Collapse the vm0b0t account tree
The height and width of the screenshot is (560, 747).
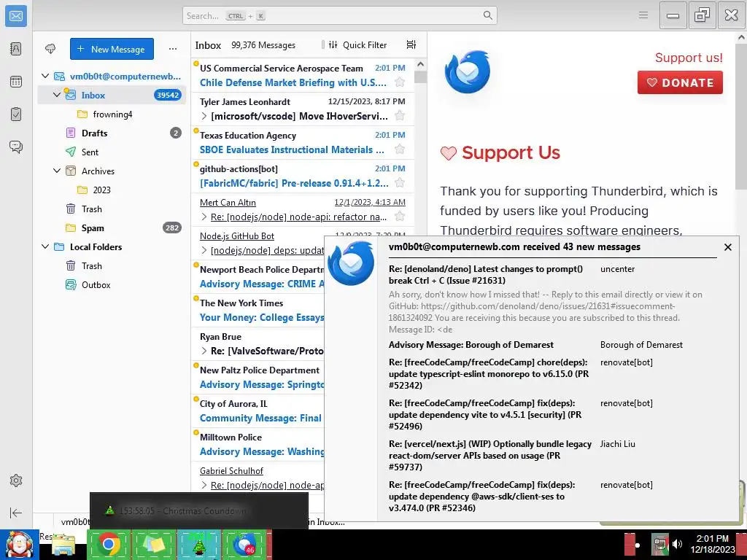click(45, 76)
